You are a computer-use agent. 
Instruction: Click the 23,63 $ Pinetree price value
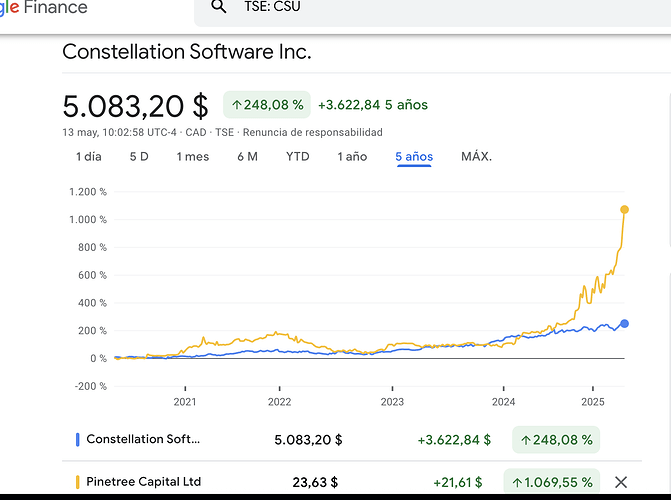[315, 482]
